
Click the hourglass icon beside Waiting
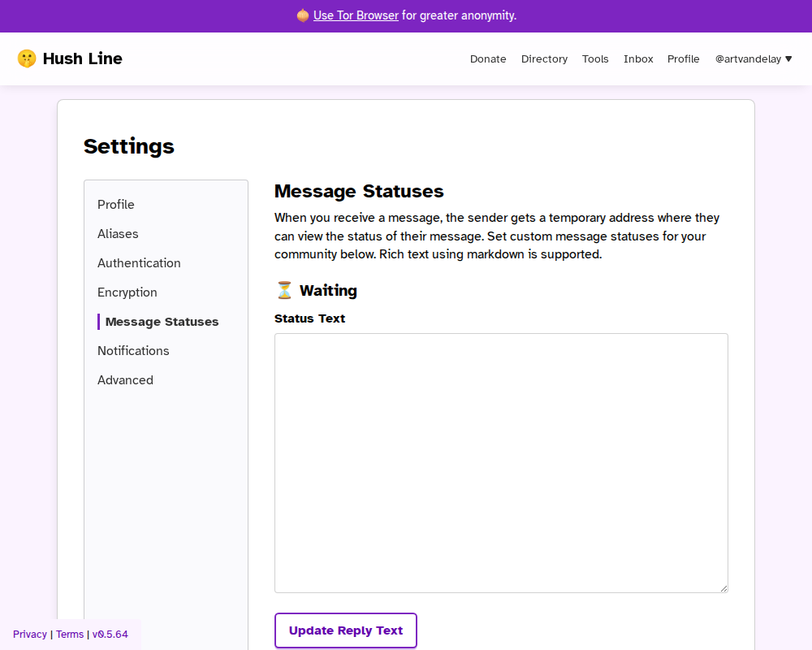click(283, 289)
